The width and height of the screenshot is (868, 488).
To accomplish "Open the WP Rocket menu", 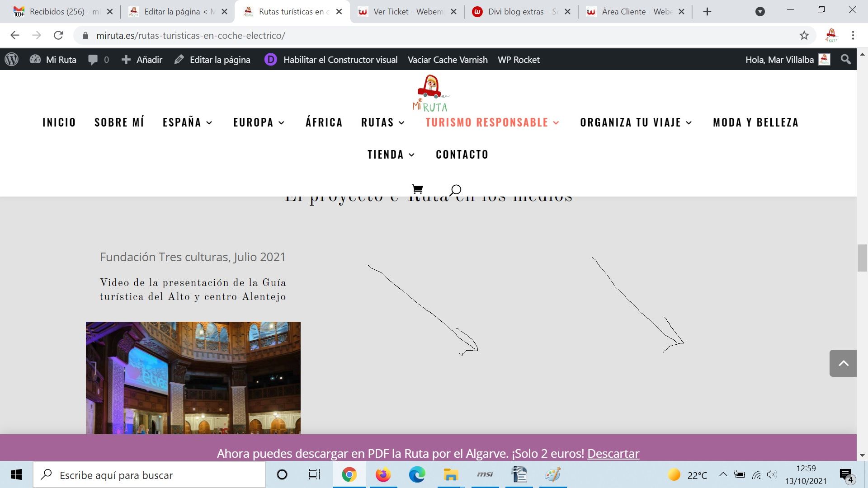I will [519, 60].
